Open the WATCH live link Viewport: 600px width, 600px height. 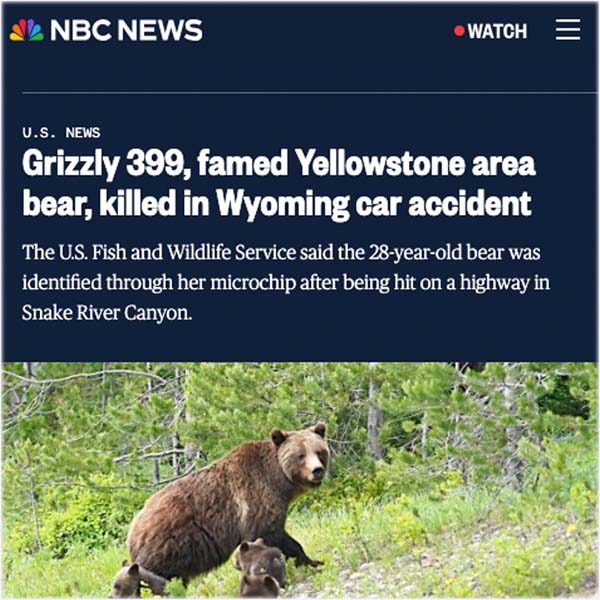pos(491,31)
